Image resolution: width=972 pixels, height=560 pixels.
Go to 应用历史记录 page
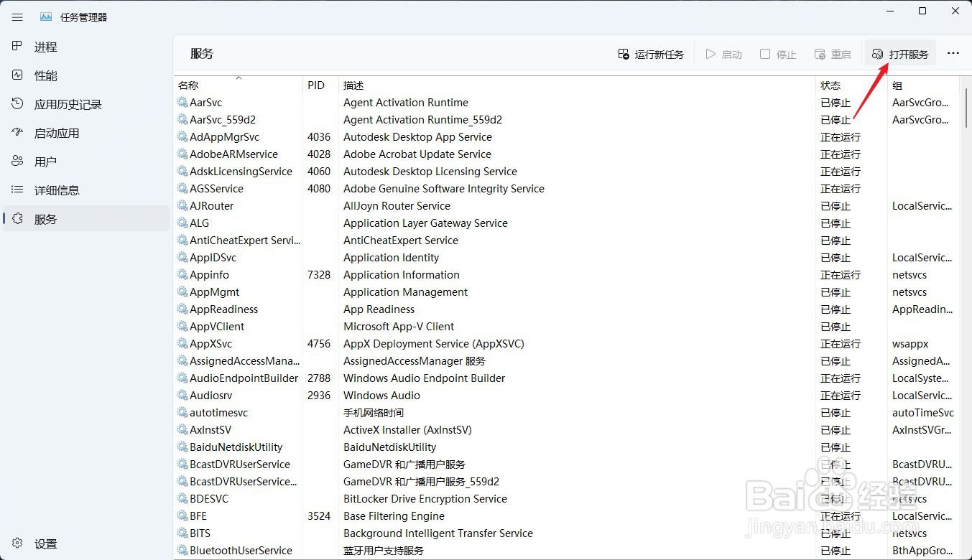86,104
